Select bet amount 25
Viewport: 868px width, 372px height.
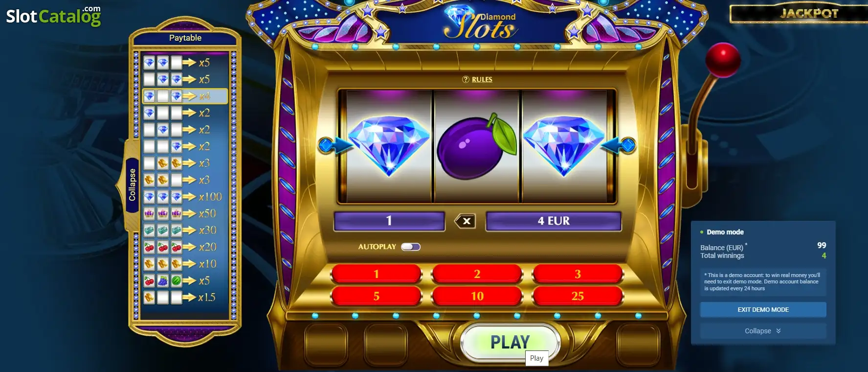(578, 296)
